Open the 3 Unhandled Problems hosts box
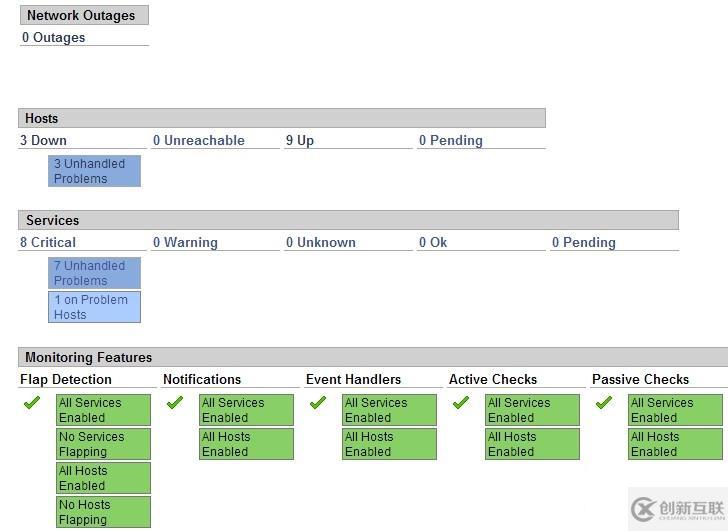 [94, 171]
